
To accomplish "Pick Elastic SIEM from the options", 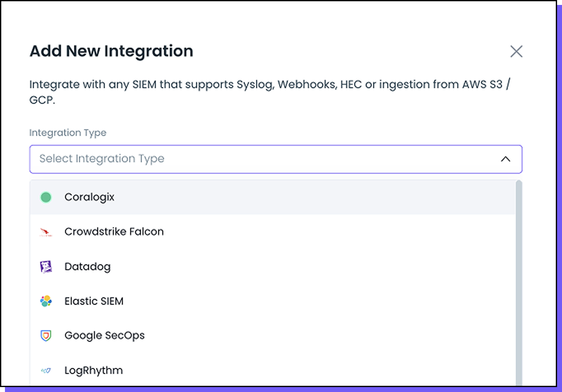I will coord(272,301).
